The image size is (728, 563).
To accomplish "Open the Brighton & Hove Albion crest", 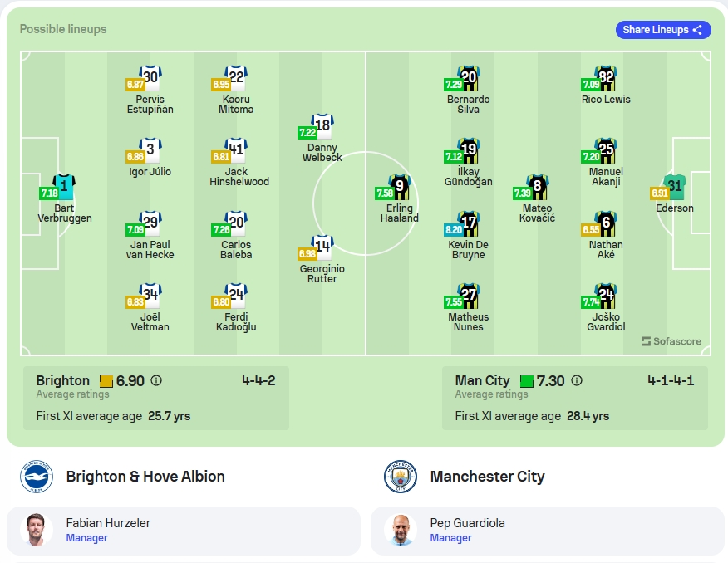I will coord(37,477).
